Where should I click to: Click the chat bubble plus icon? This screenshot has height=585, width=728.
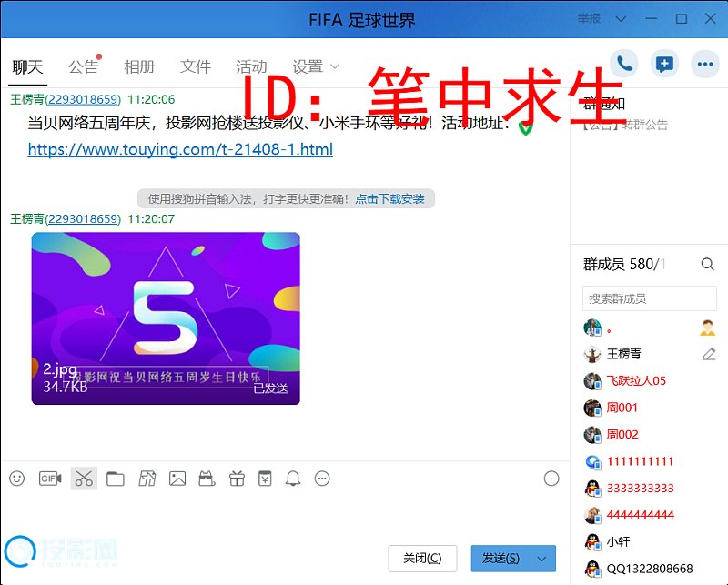(x=664, y=64)
